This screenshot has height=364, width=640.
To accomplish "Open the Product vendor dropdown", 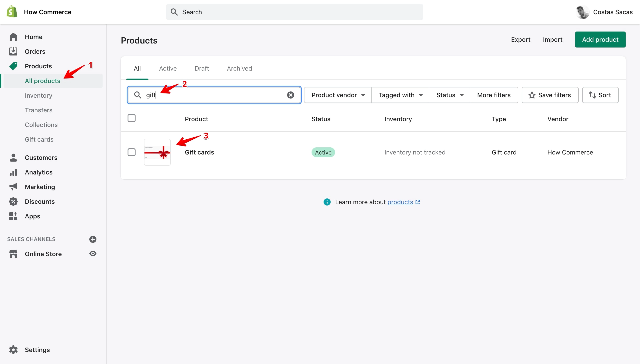I will point(338,95).
